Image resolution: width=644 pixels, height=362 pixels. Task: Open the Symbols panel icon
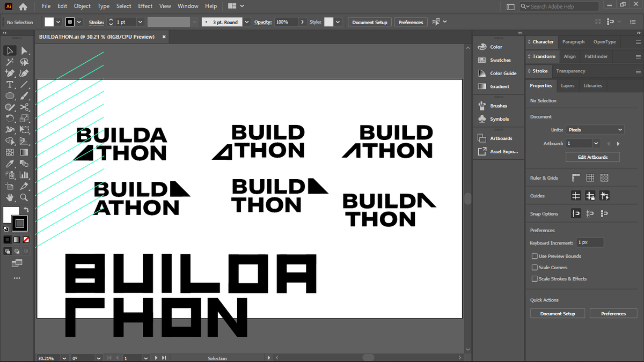pyautogui.click(x=482, y=119)
